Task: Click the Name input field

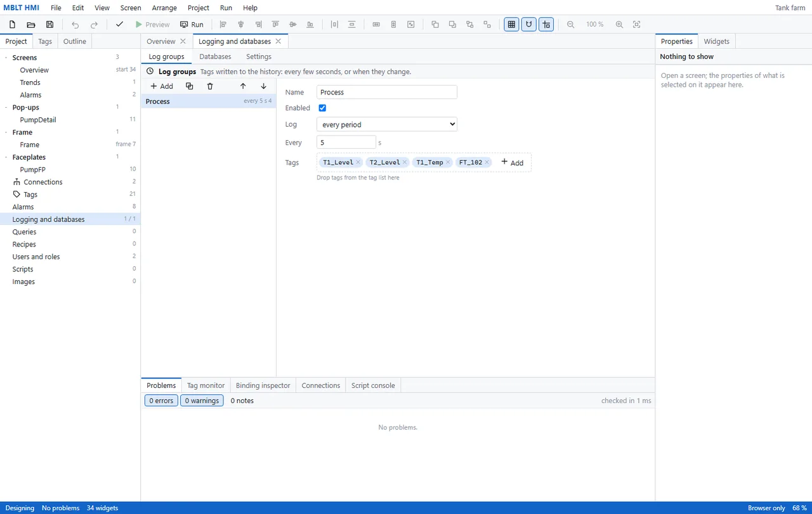Action: pos(387,93)
